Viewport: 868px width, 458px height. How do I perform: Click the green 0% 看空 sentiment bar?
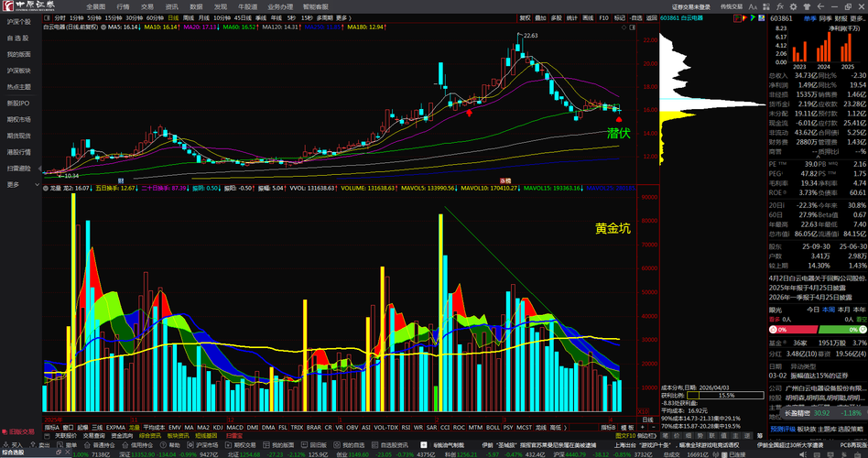842,330
